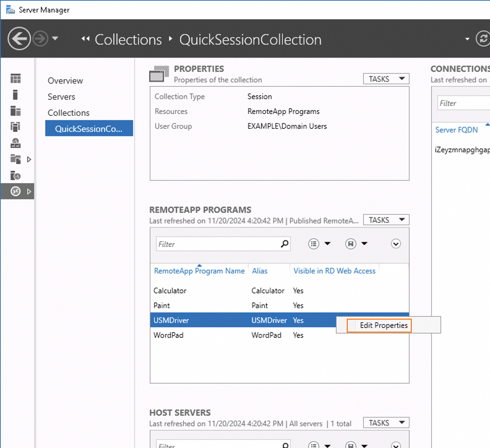Open the All Servers sidebar icon
The width and height of the screenshot is (490, 448).
[x=15, y=111]
